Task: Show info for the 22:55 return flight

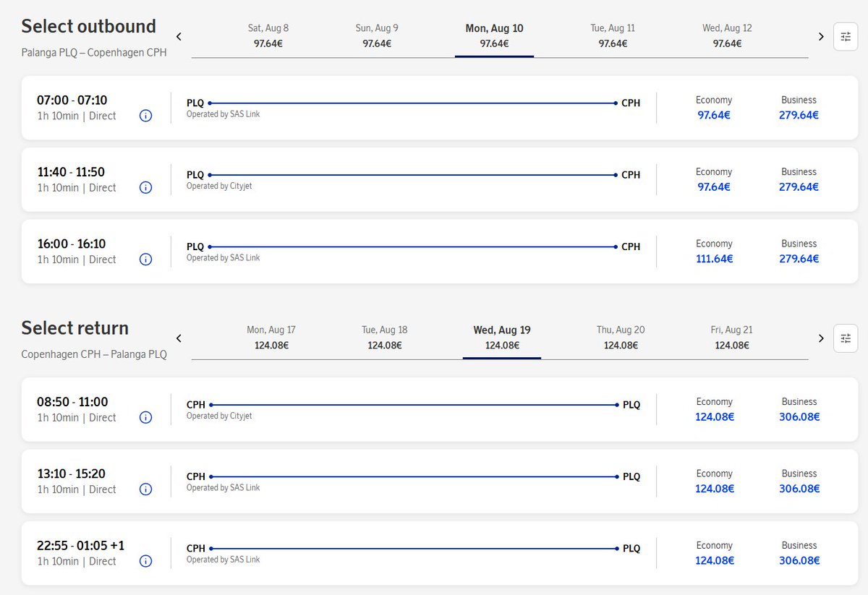Action: point(145,560)
